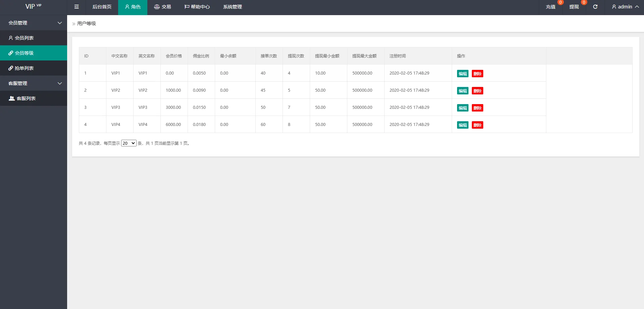This screenshot has width=644, height=309.
Task: Select 会员等级 sidebar item
Action: pyautogui.click(x=24, y=53)
